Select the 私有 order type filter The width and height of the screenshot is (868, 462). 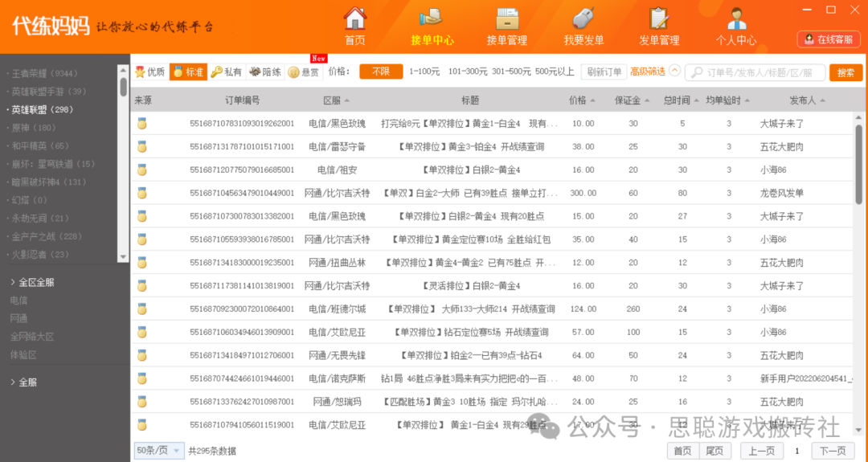[226, 72]
